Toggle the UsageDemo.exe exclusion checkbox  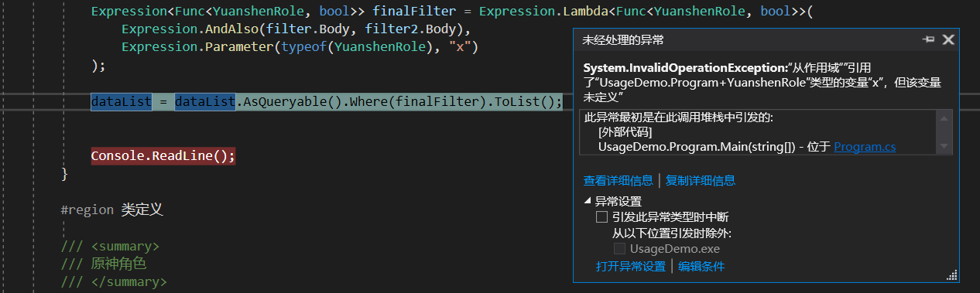point(619,249)
